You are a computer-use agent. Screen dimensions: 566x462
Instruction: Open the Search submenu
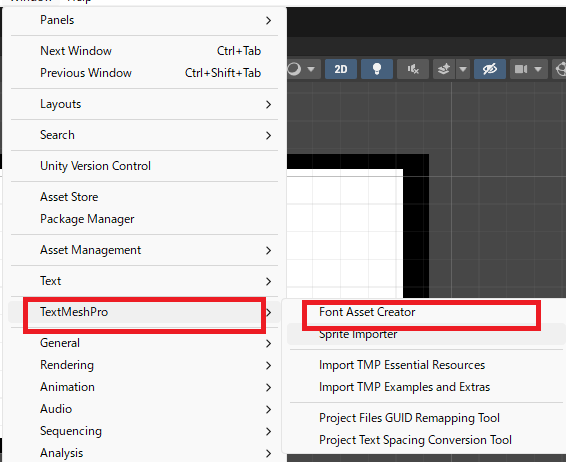[x=144, y=135]
